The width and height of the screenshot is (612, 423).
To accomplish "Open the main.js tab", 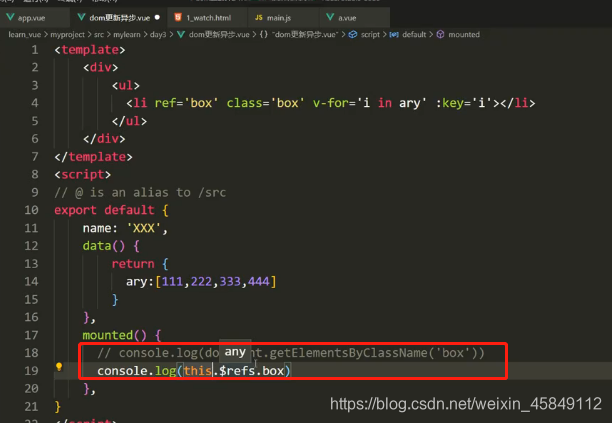I will 279,18.
